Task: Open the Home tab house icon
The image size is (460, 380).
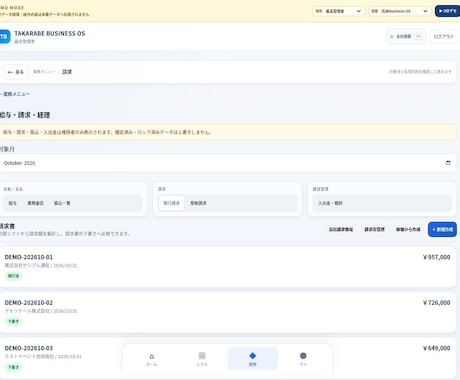Action: pos(152,356)
